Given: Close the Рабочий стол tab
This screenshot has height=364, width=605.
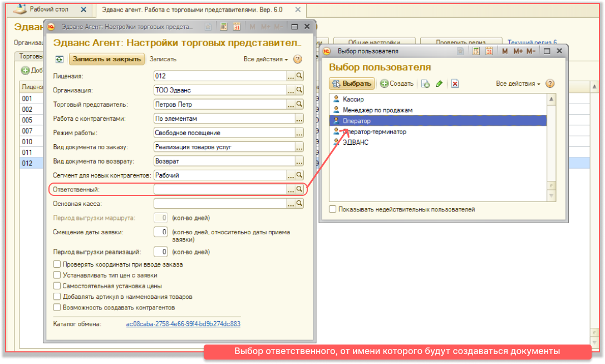Looking at the screenshot, I should (83, 9).
